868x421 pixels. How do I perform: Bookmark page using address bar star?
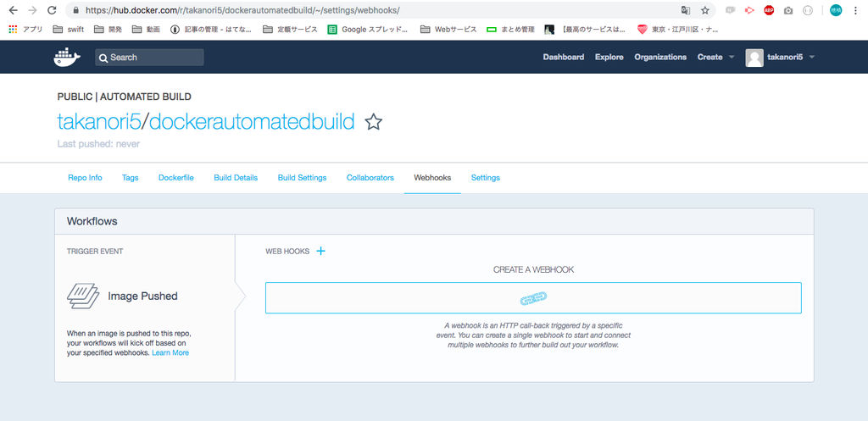click(x=704, y=10)
